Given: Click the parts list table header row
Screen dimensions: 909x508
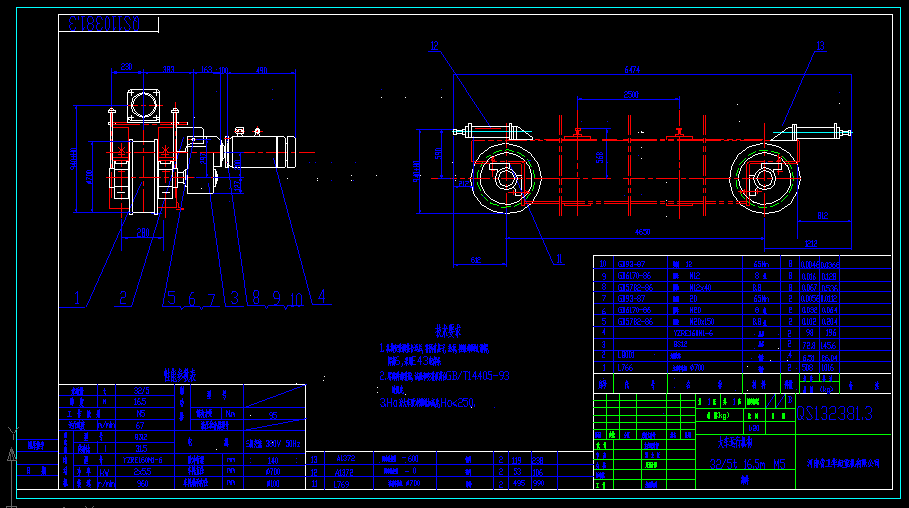Looking at the screenshot, I should pos(742,384).
